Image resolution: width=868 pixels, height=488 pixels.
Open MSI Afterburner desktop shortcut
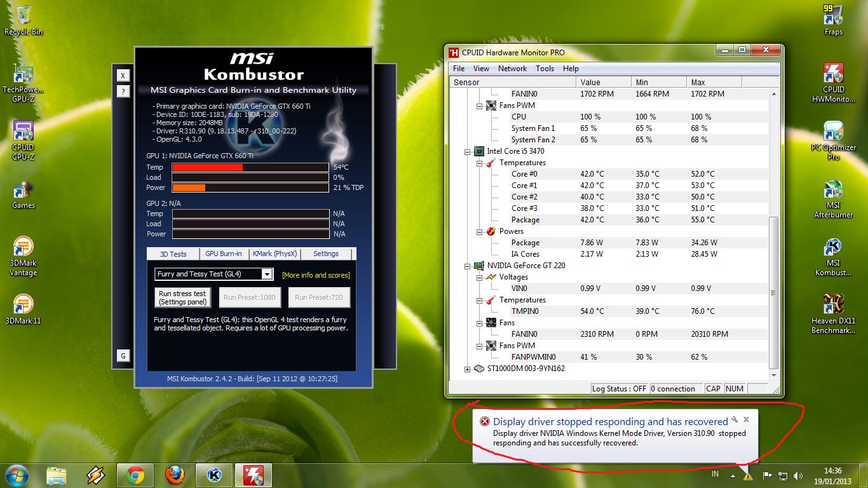coord(833,199)
